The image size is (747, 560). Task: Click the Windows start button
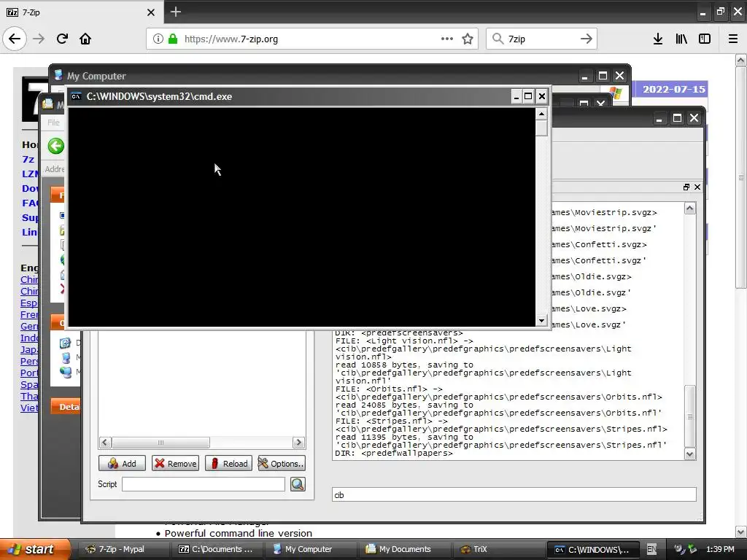click(34, 549)
